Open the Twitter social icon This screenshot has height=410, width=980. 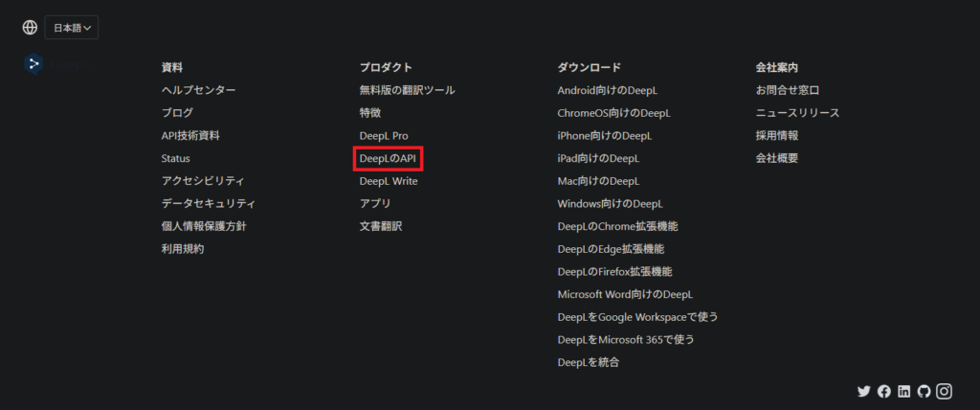pyautogui.click(x=864, y=392)
